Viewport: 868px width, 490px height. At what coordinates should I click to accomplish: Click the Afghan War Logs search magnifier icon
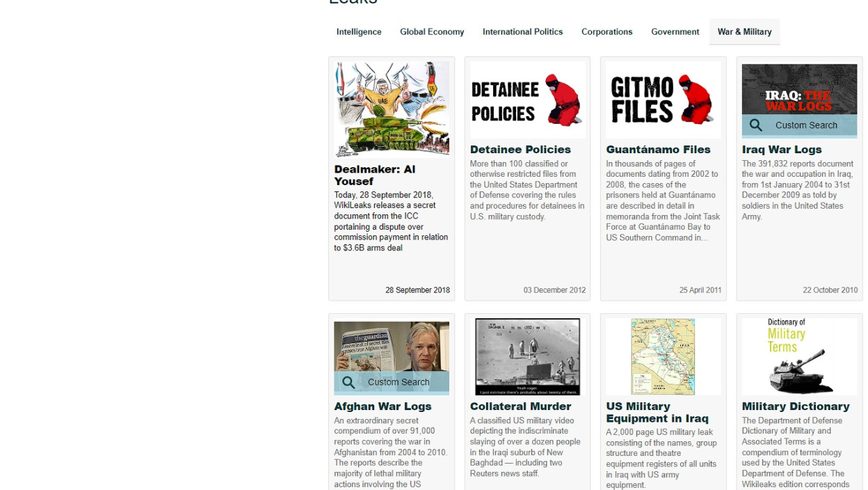coord(348,382)
